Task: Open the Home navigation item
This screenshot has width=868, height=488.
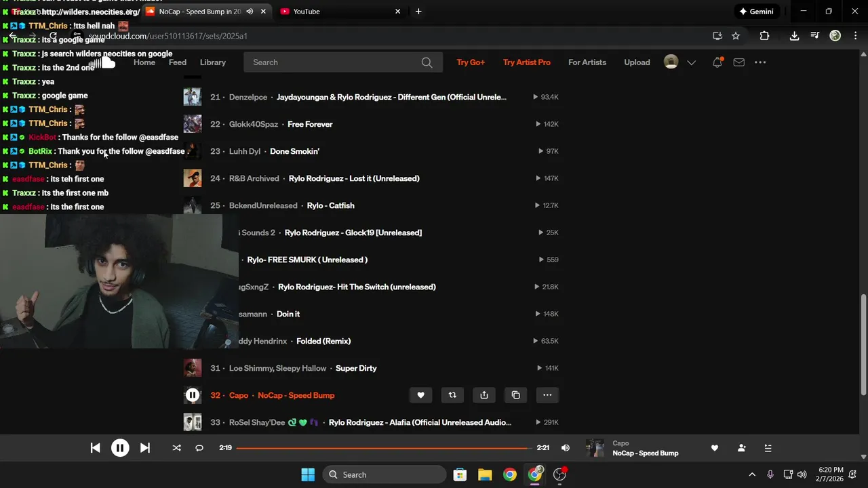Action: pyautogui.click(x=144, y=62)
